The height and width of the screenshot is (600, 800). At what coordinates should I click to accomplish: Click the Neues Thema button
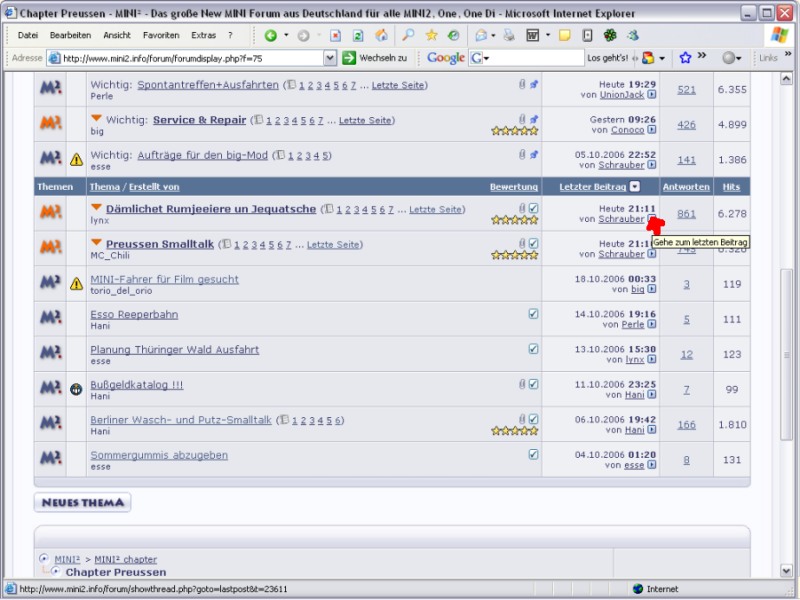[82, 502]
